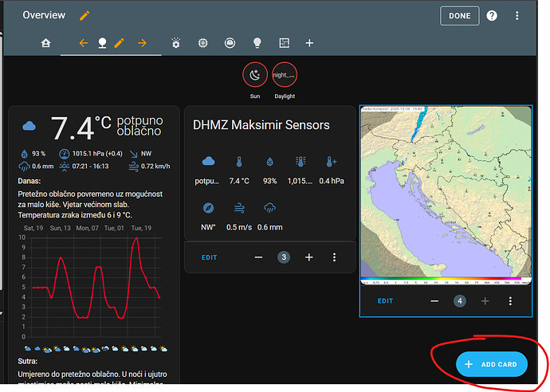Switch to the light bulb view tab
This screenshot has width=550, height=392.
click(x=257, y=43)
